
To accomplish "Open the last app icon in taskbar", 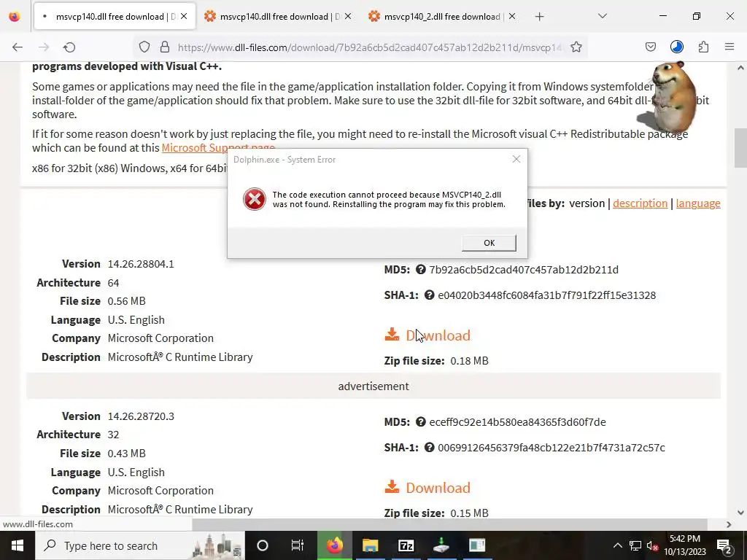I will tap(477, 545).
